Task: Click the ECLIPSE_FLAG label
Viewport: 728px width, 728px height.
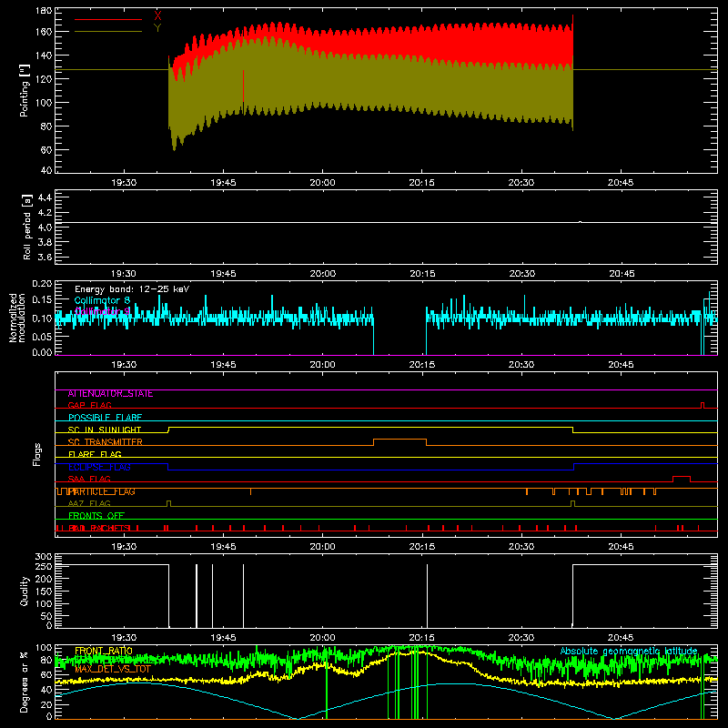Action: coord(99,467)
